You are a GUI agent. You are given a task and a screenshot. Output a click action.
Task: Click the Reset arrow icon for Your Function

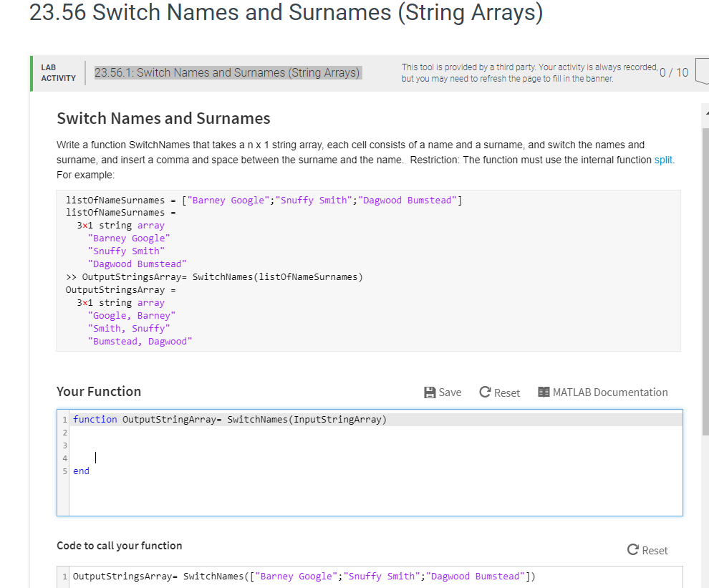coord(485,392)
